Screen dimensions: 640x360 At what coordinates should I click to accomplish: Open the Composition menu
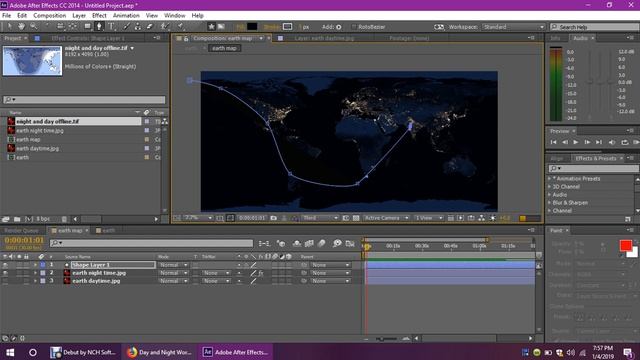click(49, 16)
